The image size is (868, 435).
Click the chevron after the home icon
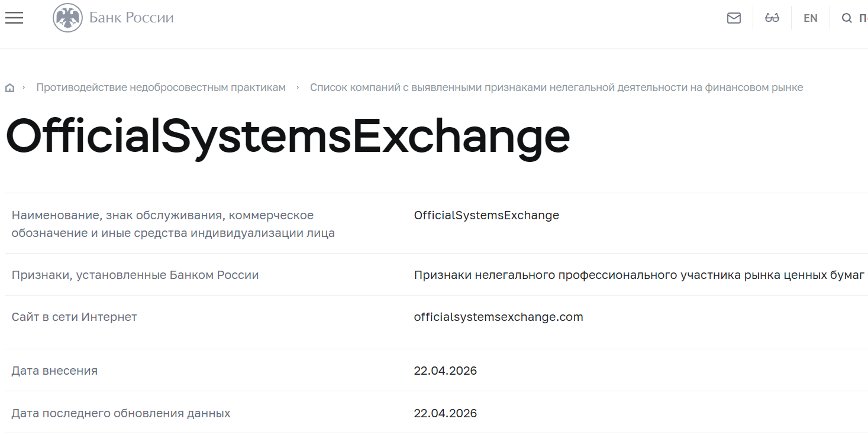coord(24,87)
